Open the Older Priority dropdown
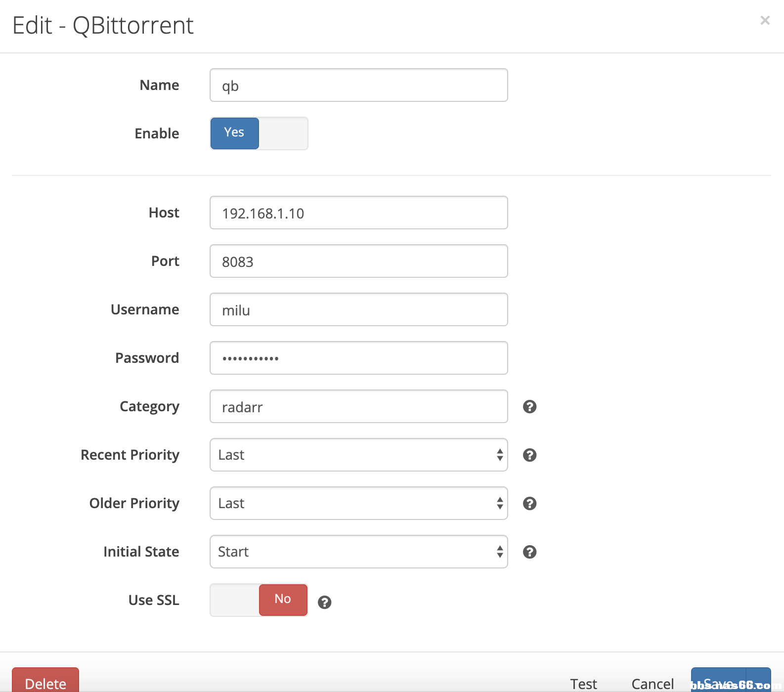This screenshot has width=784, height=692. coord(359,503)
